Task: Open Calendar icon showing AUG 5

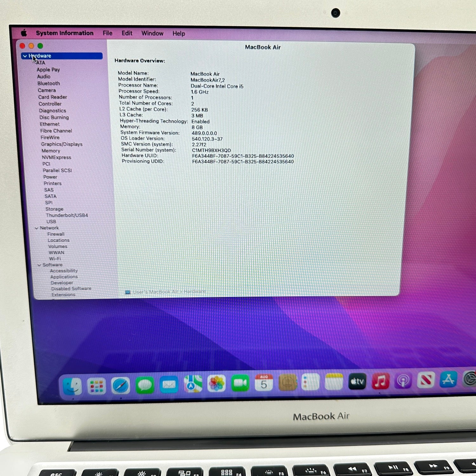Action: pos(264,382)
